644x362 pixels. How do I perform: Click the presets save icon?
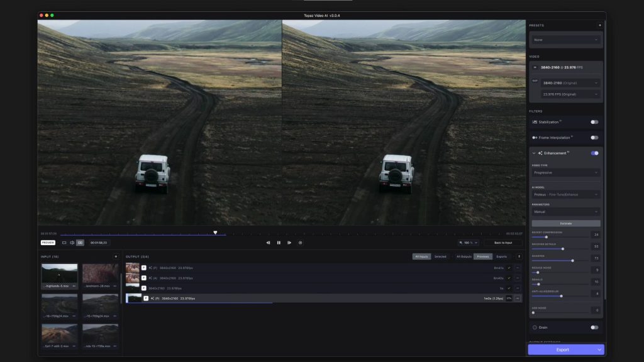(599, 25)
